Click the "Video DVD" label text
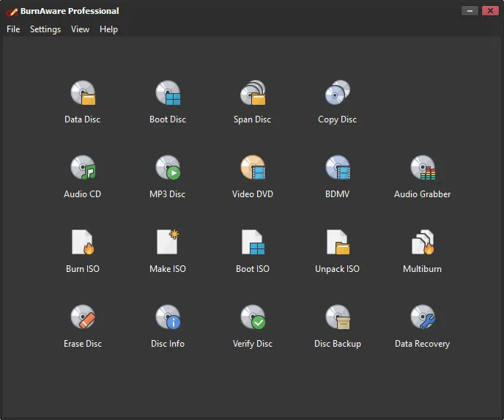Image resolution: width=504 pixels, height=420 pixels. click(253, 194)
